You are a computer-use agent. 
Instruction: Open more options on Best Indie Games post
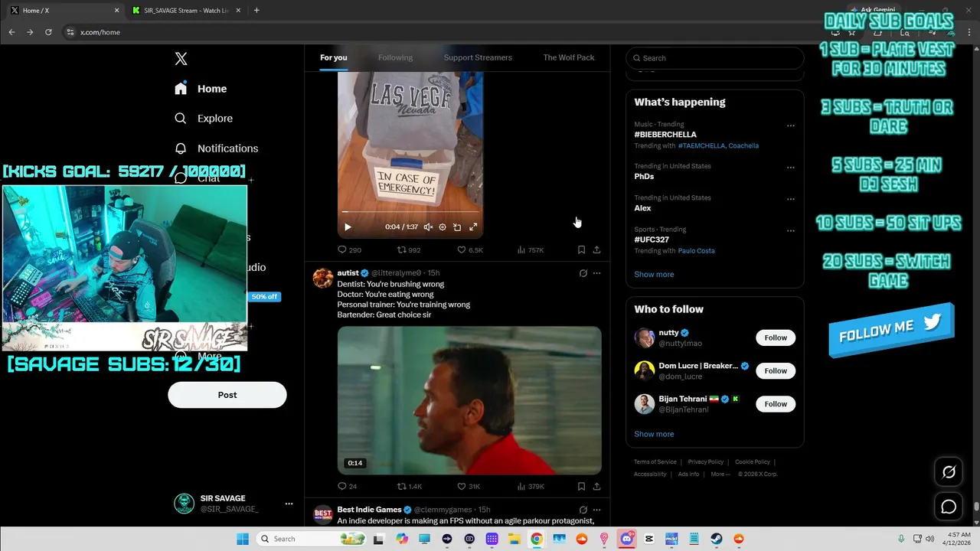(596, 510)
